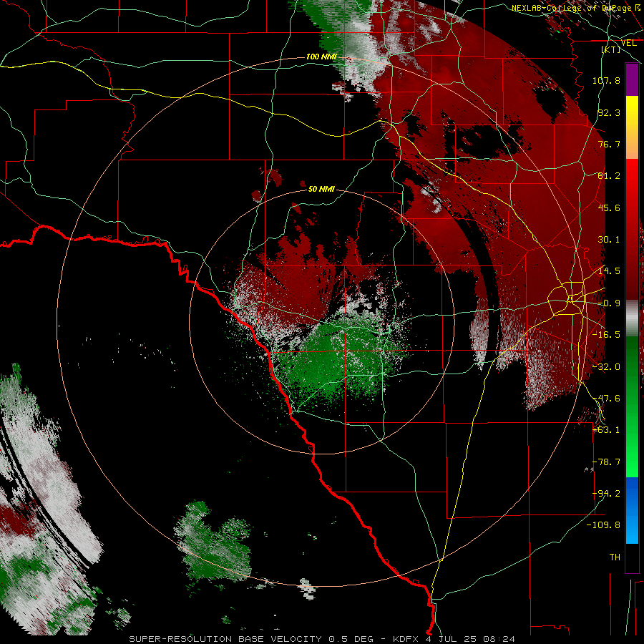
Task: Click the -78.7 velocity scale value
Action: coord(606,462)
